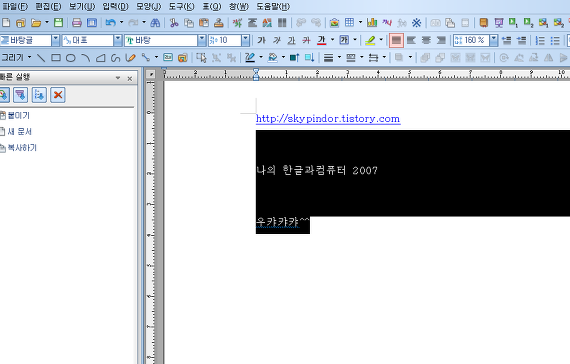Select the freehand pencil drawing tool
Viewport: 570px width, 364px height.
click(x=131, y=58)
